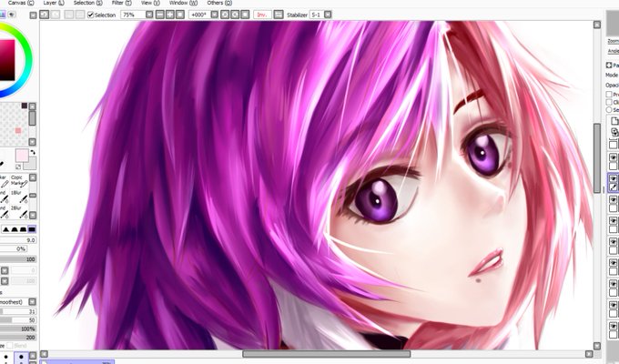The width and height of the screenshot is (619, 364).
Task: Open the Layer menu
Action: click(x=54, y=3)
